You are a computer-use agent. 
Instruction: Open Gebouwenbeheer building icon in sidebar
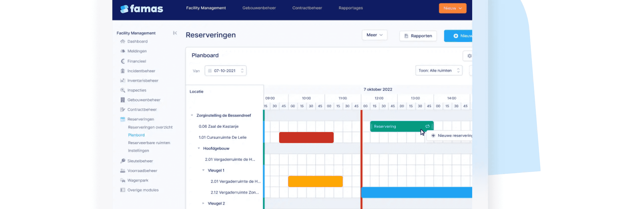point(123,100)
